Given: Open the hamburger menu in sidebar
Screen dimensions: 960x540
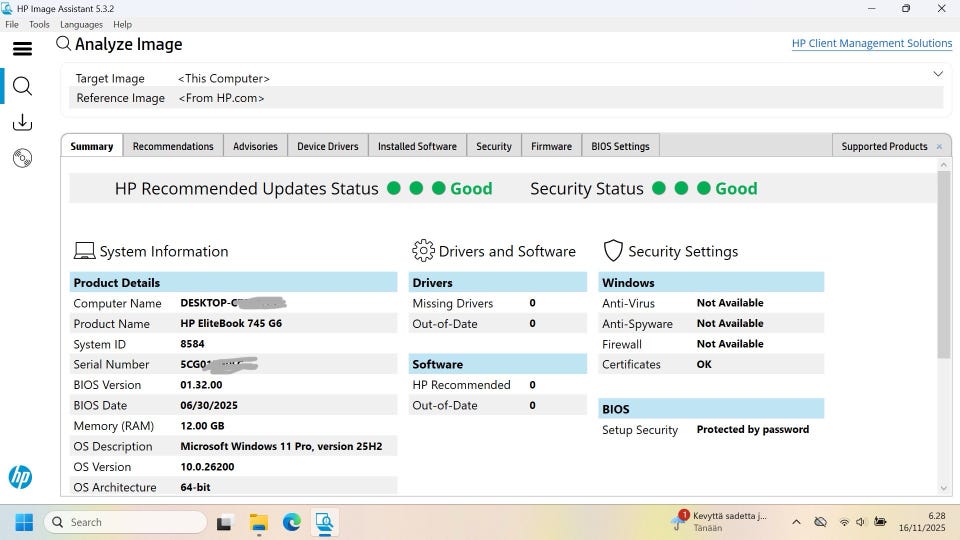Looking at the screenshot, I should pyautogui.click(x=22, y=49).
